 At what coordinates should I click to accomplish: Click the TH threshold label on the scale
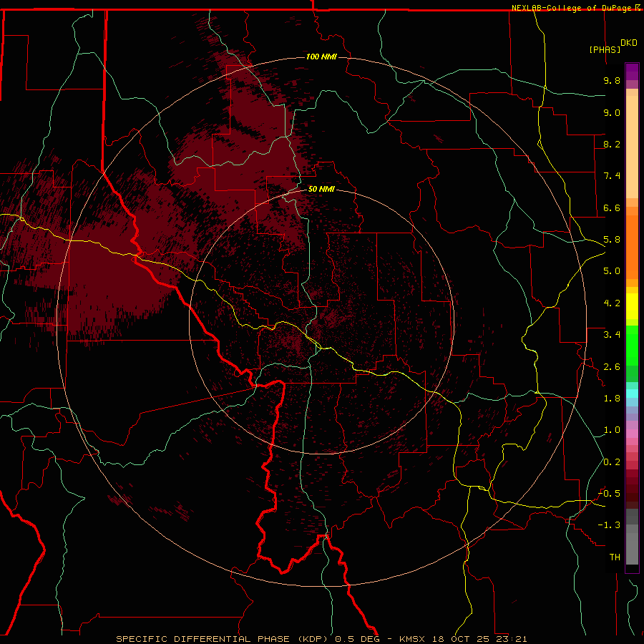pyautogui.click(x=615, y=557)
